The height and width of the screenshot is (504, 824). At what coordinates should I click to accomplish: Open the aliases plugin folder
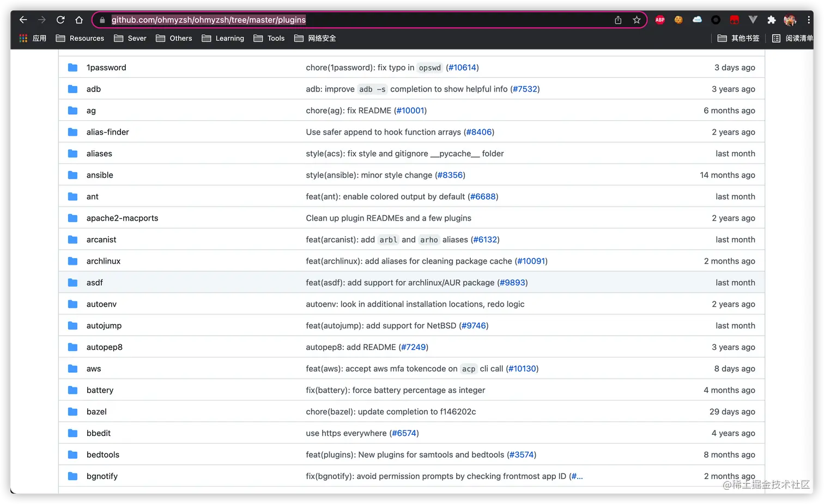coord(99,154)
